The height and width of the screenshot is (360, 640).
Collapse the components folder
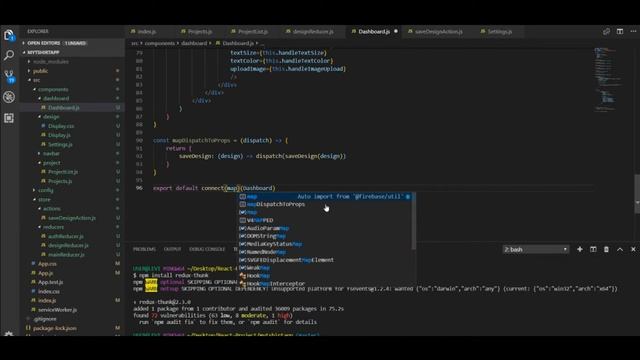click(x=34, y=89)
